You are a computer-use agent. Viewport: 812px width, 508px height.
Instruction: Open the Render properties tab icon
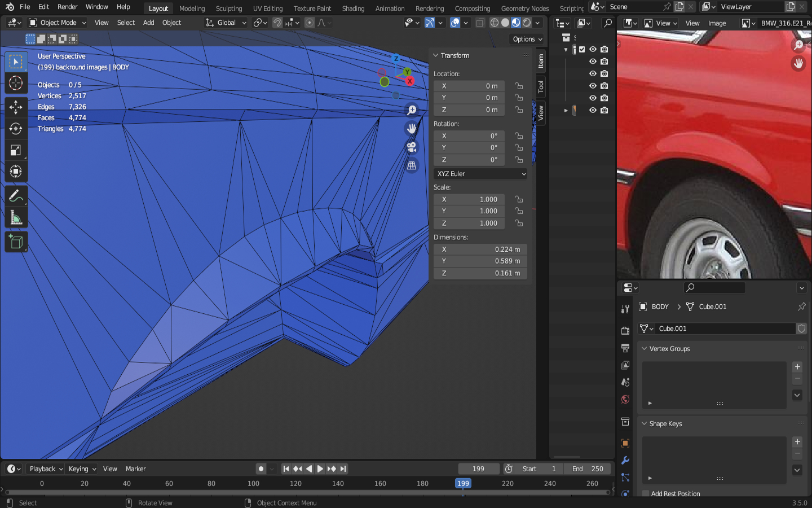[625, 330]
